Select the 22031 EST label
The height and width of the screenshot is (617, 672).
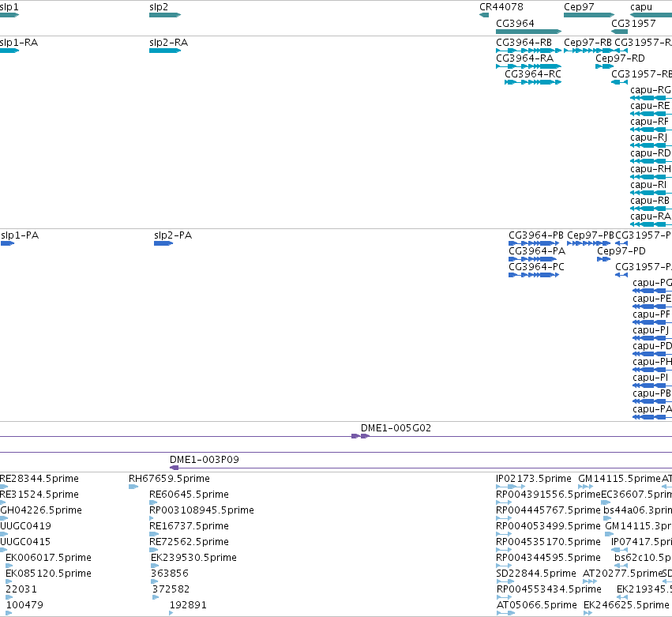[21, 589]
